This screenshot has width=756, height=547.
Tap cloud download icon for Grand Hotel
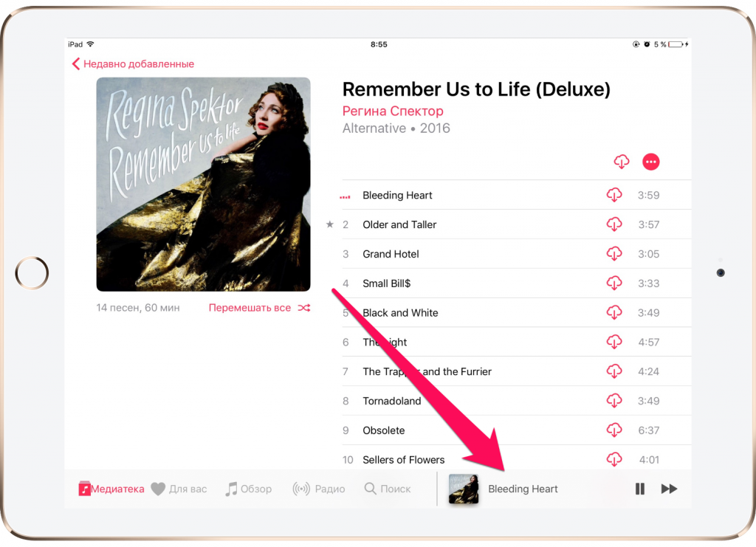point(614,253)
